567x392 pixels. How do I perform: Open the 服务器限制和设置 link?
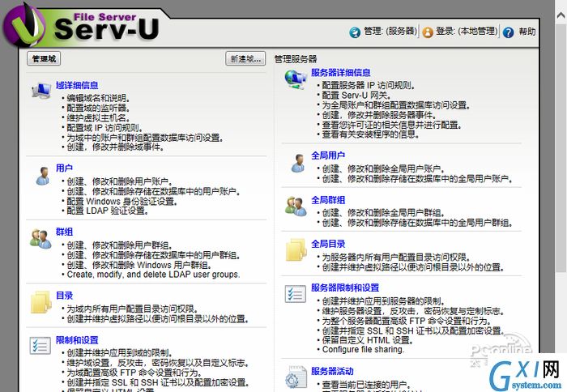point(345,288)
